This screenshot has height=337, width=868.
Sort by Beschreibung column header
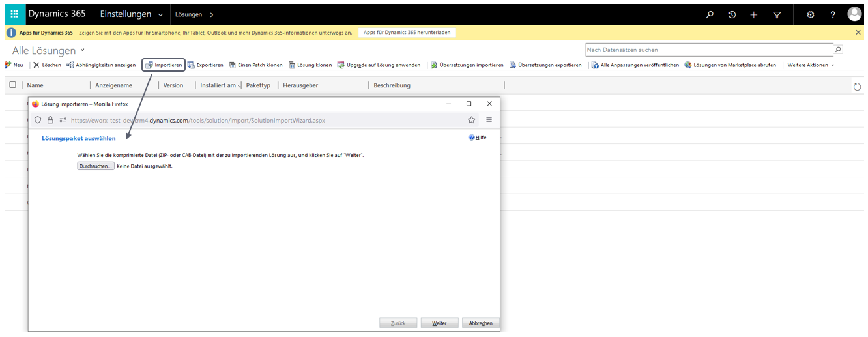point(392,85)
